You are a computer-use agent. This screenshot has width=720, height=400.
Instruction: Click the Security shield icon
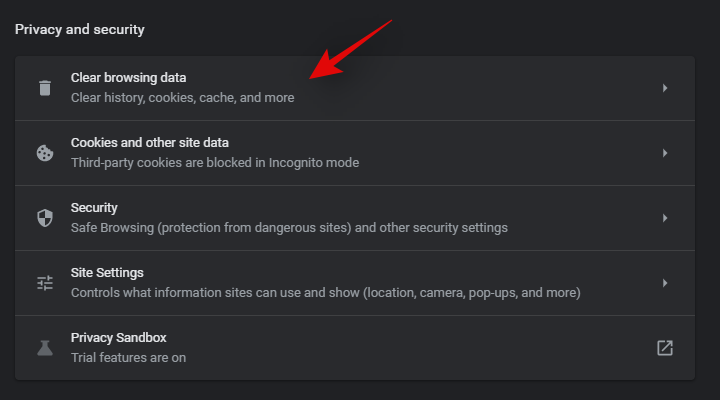pos(44,218)
